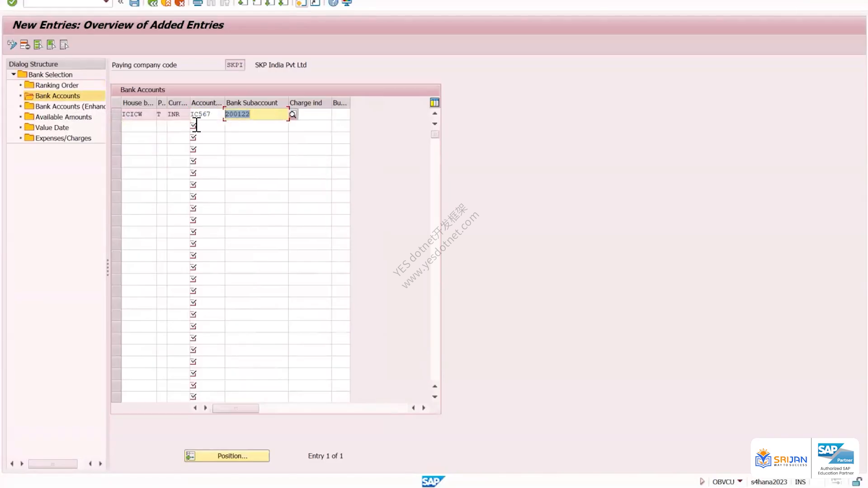
Task: Open search help next to Bank Subaccount
Action: tap(293, 114)
